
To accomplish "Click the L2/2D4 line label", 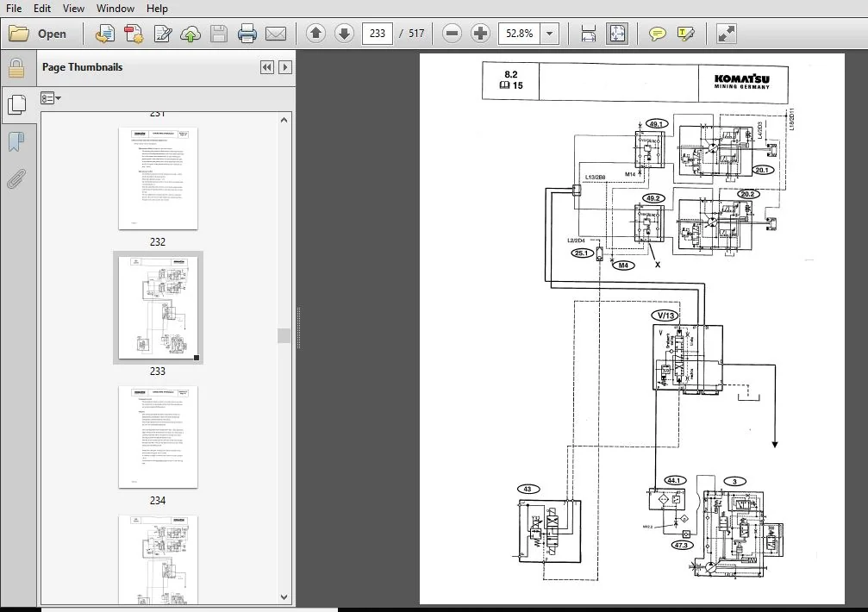I will click(576, 240).
